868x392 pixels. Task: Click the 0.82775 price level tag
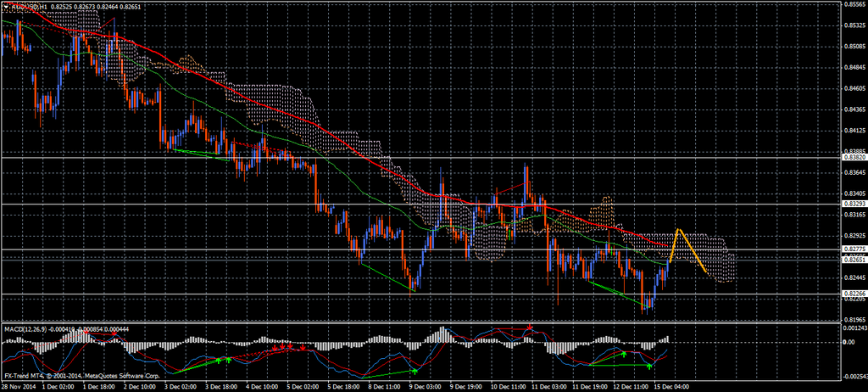tap(854, 249)
